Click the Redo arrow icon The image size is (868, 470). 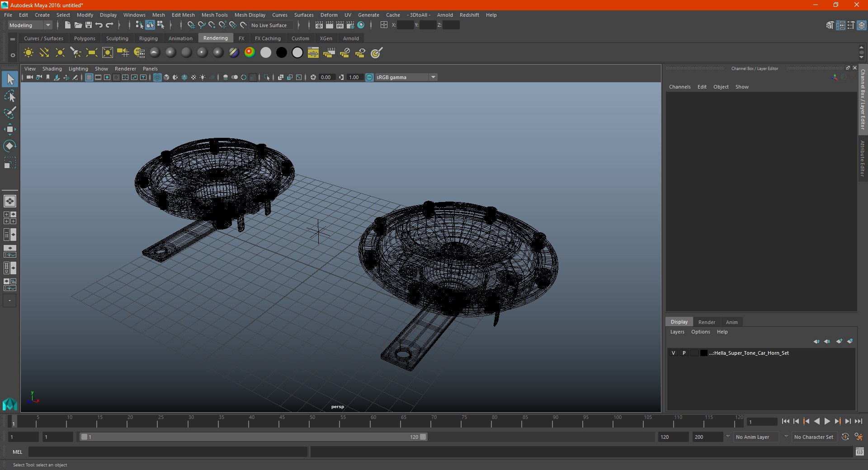click(x=109, y=25)
